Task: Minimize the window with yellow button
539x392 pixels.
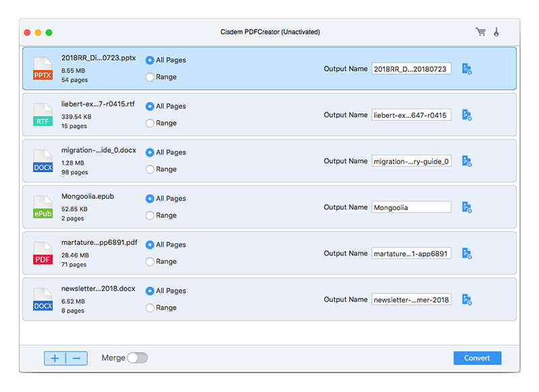Action: tap(38, 32)
